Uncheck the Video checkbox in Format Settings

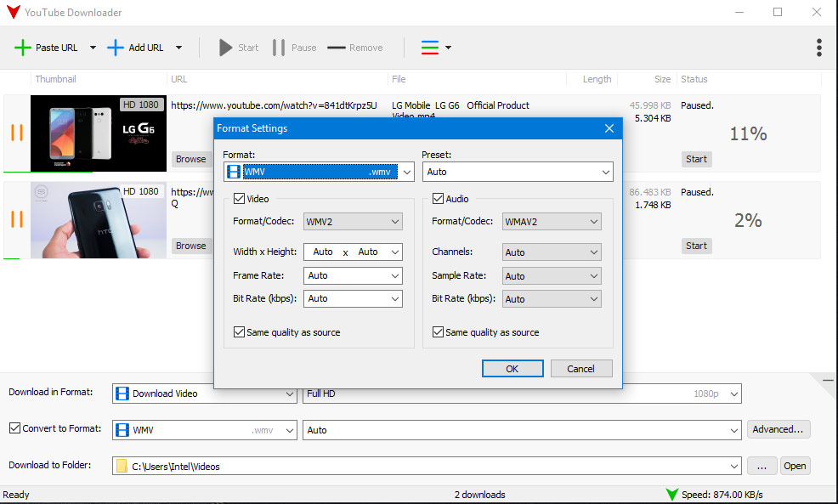(x=240, y=199)
